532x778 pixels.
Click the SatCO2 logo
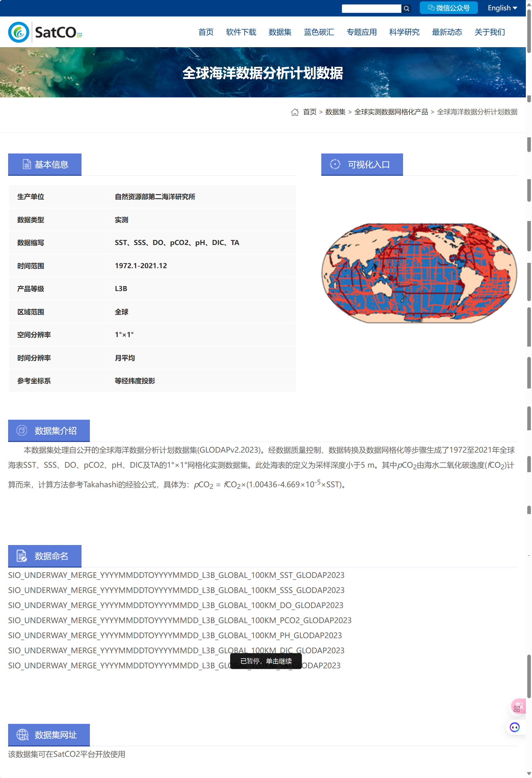(45, 32)
